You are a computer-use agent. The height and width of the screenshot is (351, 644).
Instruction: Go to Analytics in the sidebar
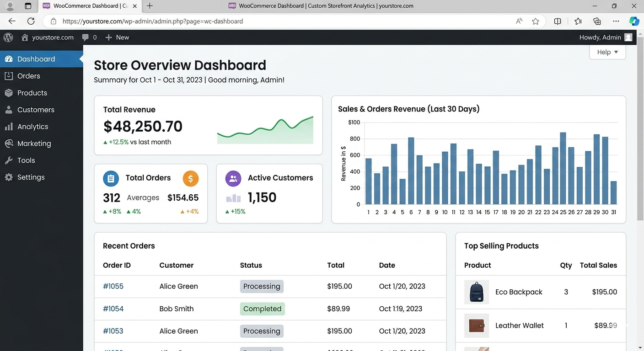coord(32,127)
